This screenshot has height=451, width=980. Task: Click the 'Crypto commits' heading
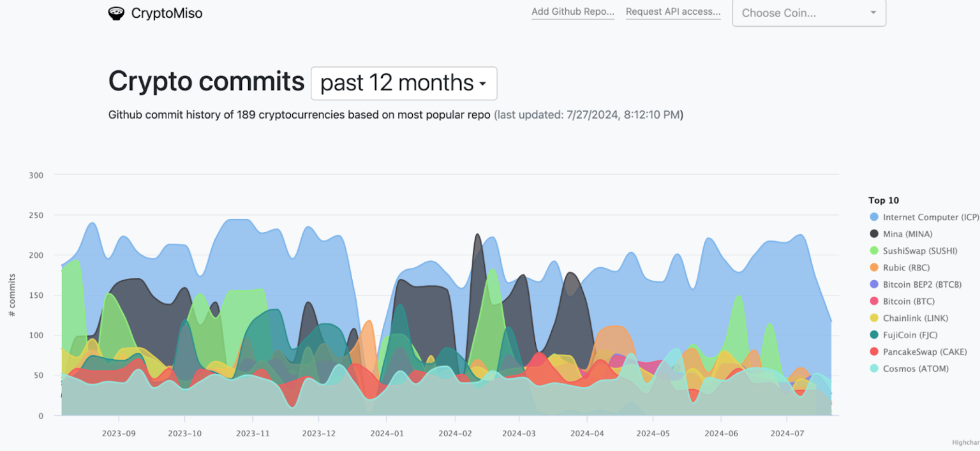206,81
